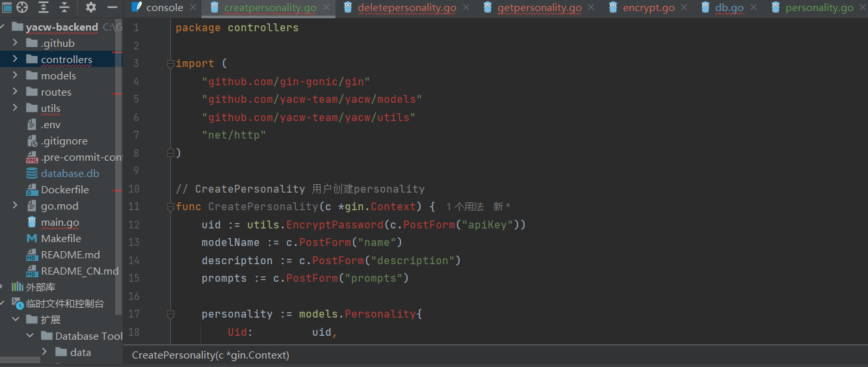Select database.db in project tree

point(70,174)
